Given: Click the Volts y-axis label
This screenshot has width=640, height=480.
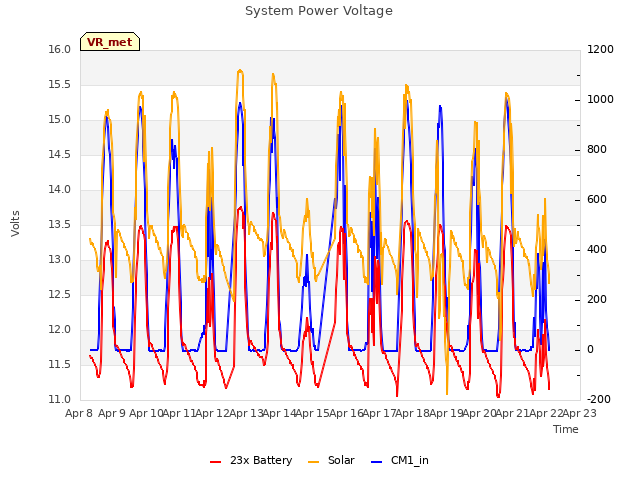Looking at the screenshot, I should point(16,223).
